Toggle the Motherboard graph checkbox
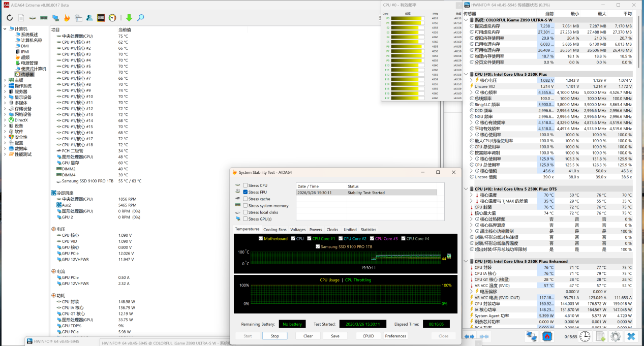 [261, 238]
